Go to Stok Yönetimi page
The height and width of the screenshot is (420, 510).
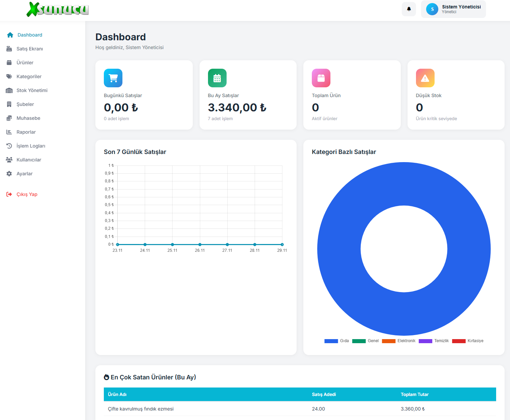point(32,90)
